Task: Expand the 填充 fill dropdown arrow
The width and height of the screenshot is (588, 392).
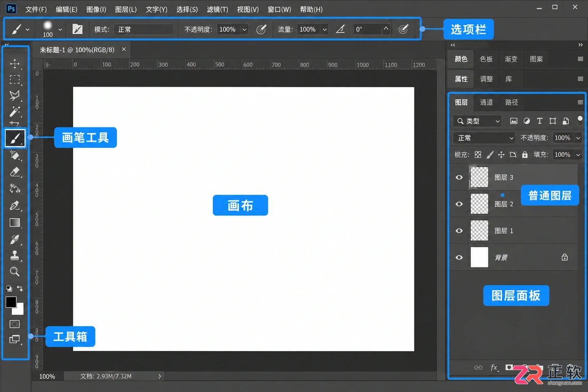Action: tap(578, 155)
